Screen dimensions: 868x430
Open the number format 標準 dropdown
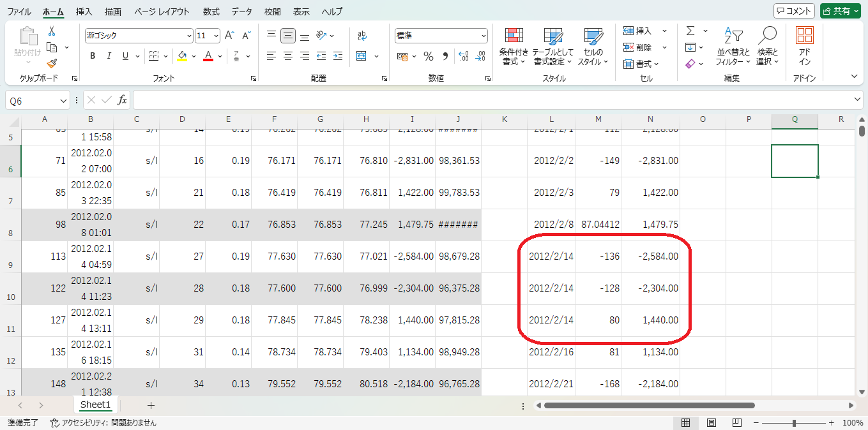point(483,36)
